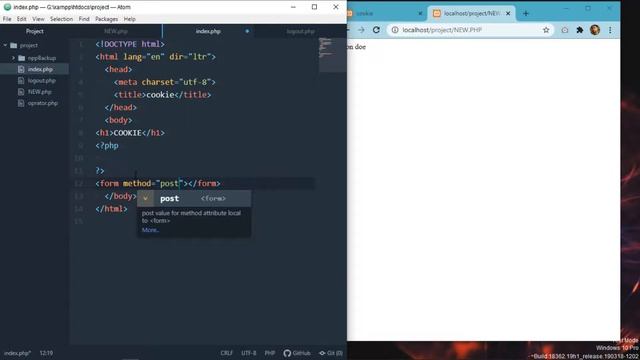The image size is (640, 360).
Task: Minimize the Atom window
Action: (x=293, y=7)
